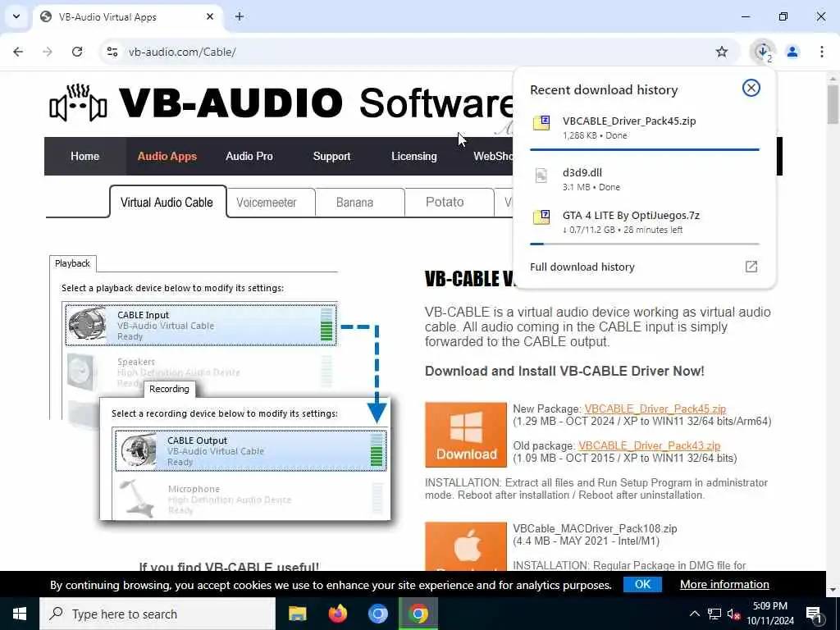
Task: Click the CABLE Output recording device image
Action: click(138, 450)
